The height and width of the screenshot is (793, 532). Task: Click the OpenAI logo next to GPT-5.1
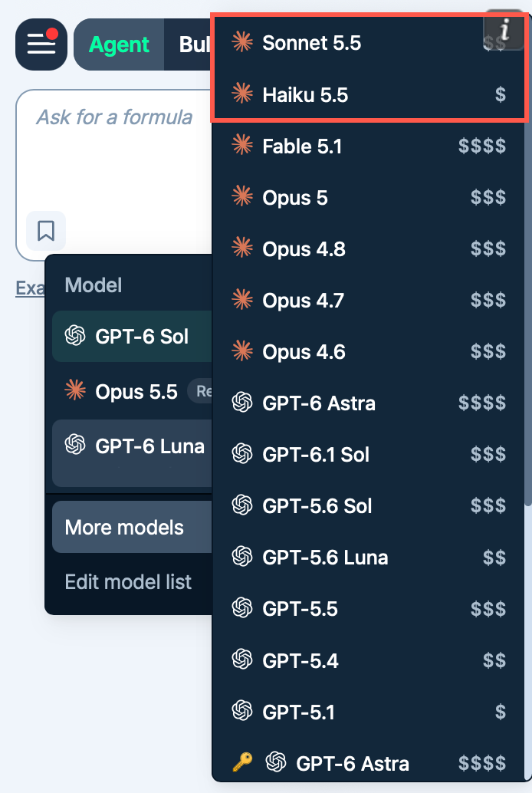(242, 711)
